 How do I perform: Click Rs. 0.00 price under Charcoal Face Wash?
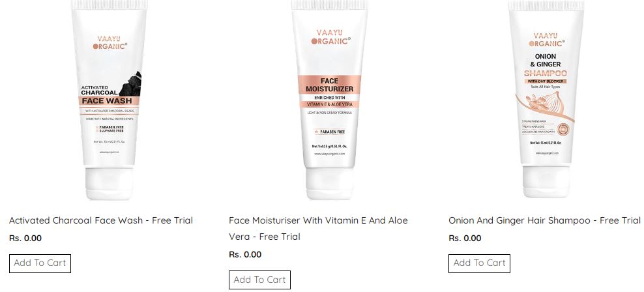pyautogui.click(x=25, y=238)
